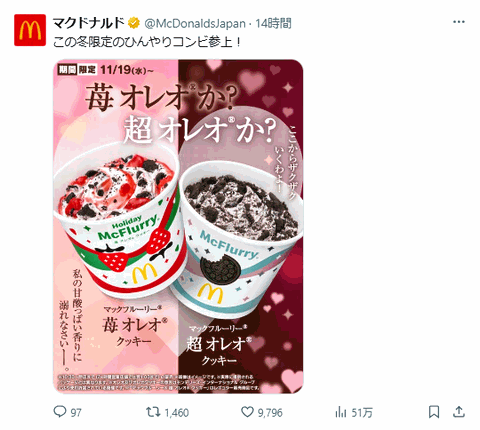Click the post text この冬限定のひんやりコンビ参上！
The image size is (480, 430).
[147, 42]
